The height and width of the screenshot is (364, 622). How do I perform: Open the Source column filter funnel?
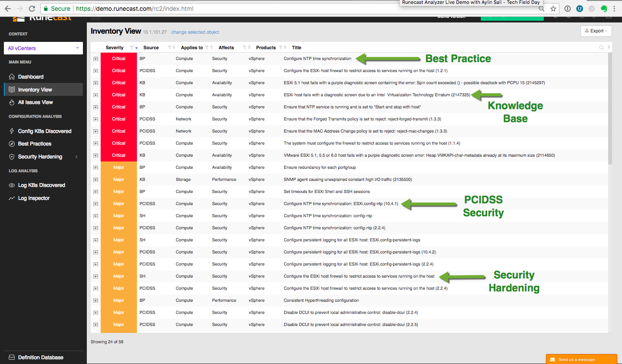pyautogui.click(x=169, y=47)
